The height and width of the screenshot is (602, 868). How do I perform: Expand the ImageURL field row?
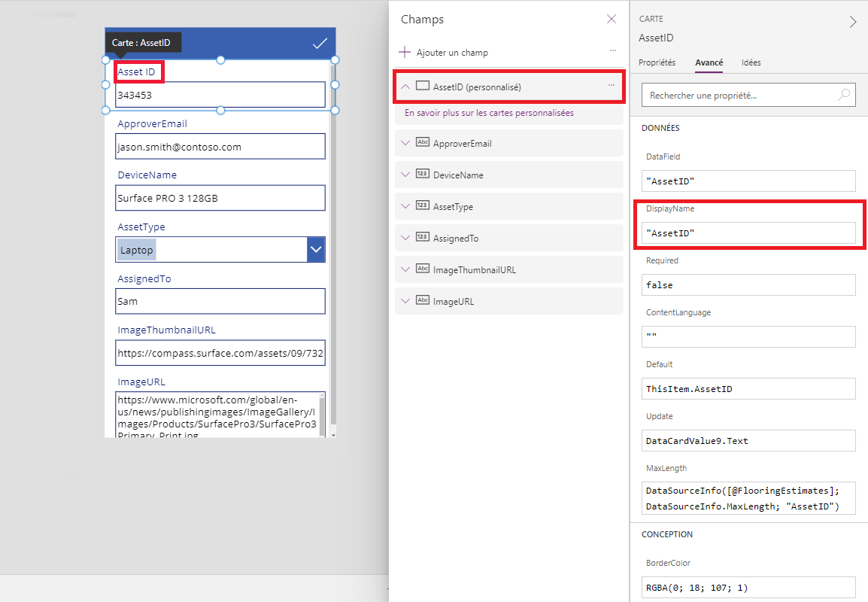pos(405,301)
